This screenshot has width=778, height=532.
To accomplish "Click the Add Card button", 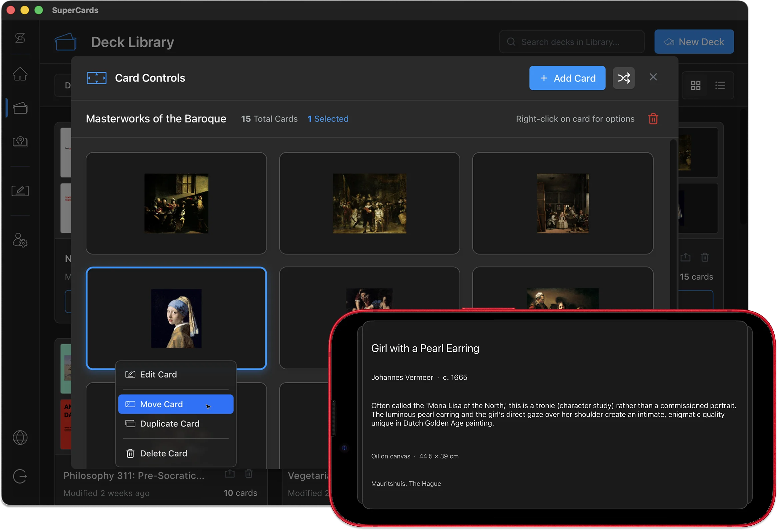I will pos(568,78).
